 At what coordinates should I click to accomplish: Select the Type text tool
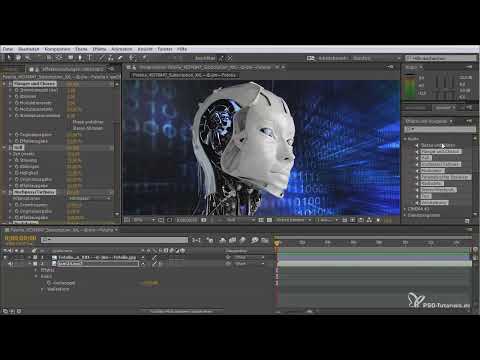(89, 58)
